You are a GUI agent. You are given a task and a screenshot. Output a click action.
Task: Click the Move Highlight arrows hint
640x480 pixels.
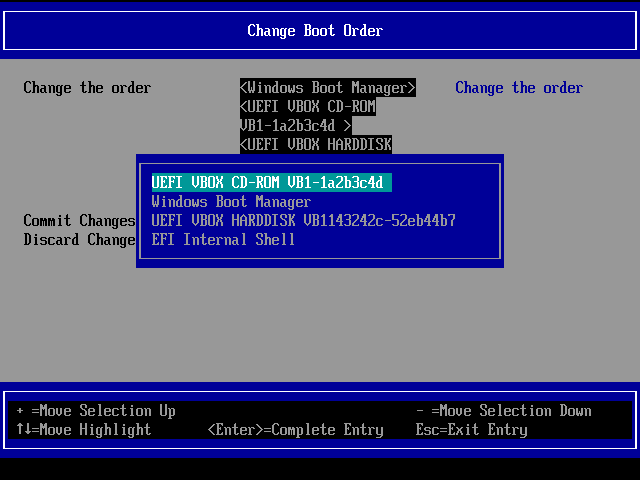click(84, 430)
